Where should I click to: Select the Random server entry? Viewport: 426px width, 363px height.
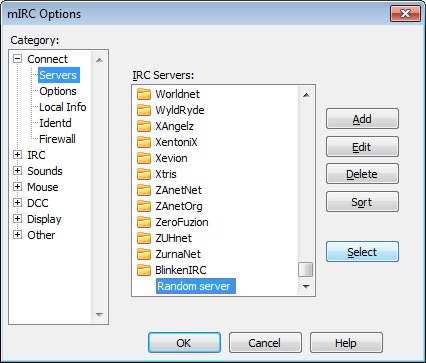coord(196,286)
